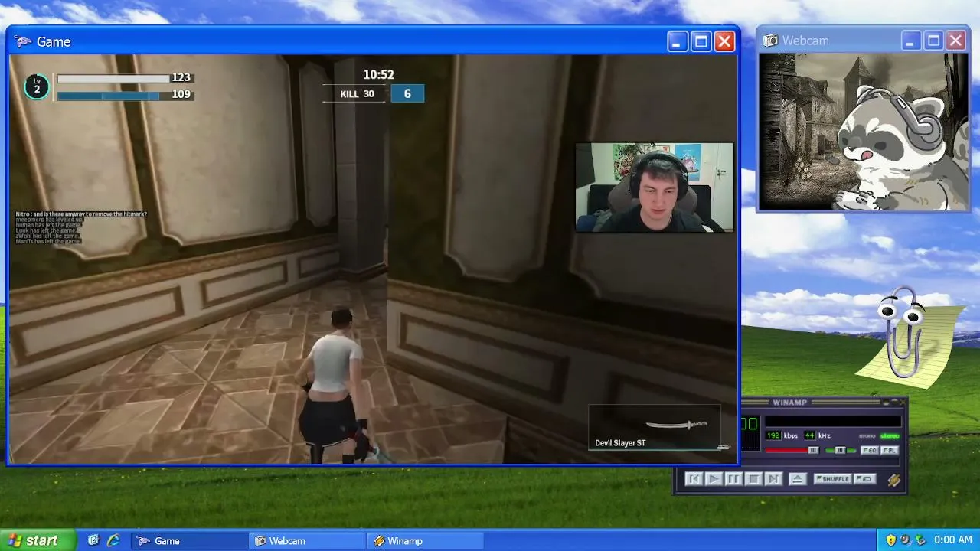Switch to Game in the taskbar
Screen dimensions: 980x551
(x=188, y=541)
